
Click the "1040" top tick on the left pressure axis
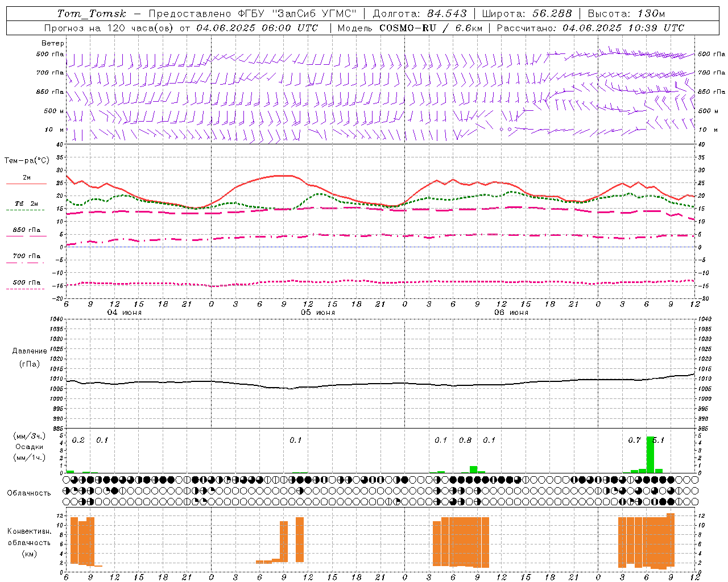coord(56,319)
